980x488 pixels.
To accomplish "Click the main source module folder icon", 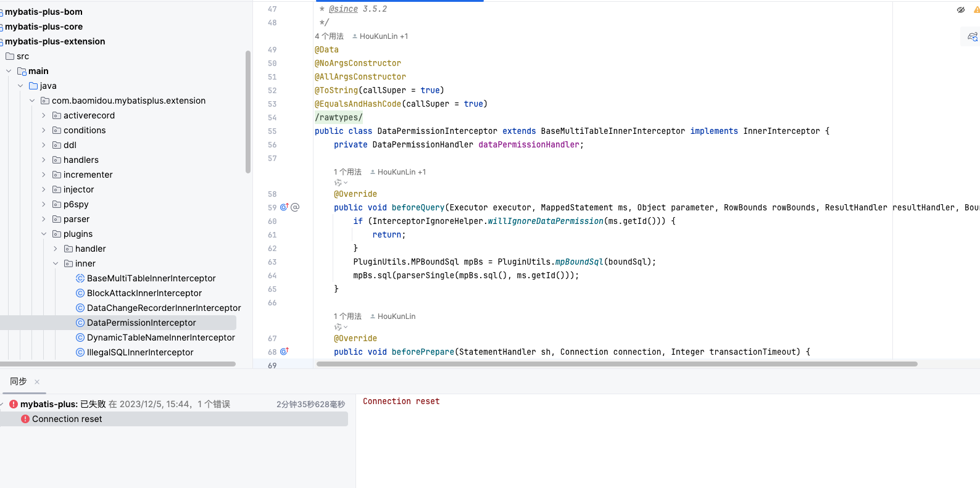I will click(x=22, y=71).
